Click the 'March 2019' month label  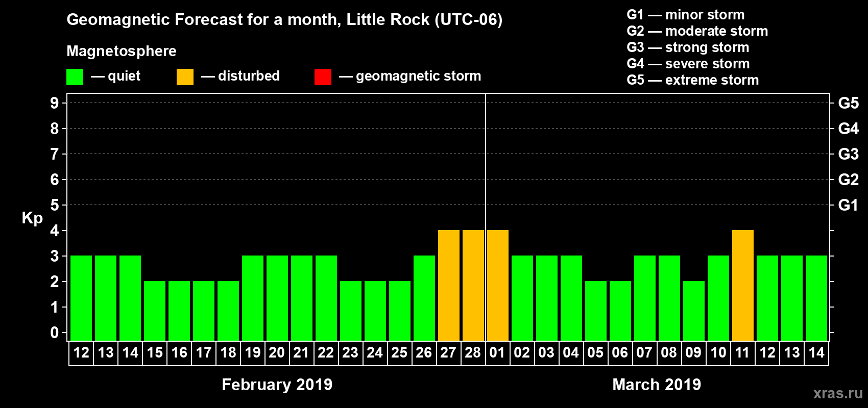[x=657, y=385]
